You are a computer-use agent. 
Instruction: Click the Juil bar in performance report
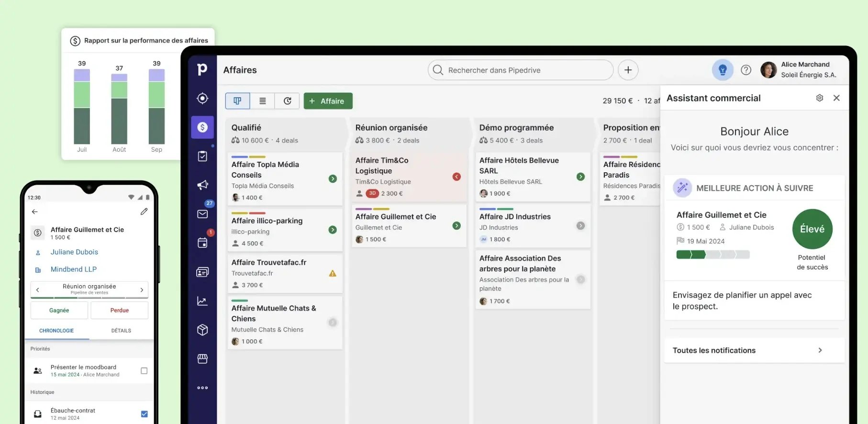coord(82,106)
